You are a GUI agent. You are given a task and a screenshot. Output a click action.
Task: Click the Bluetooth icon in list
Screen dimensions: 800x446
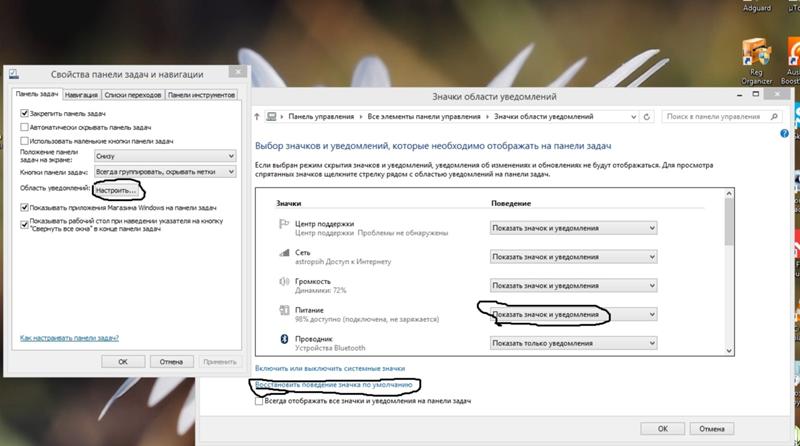click(284, 339)
